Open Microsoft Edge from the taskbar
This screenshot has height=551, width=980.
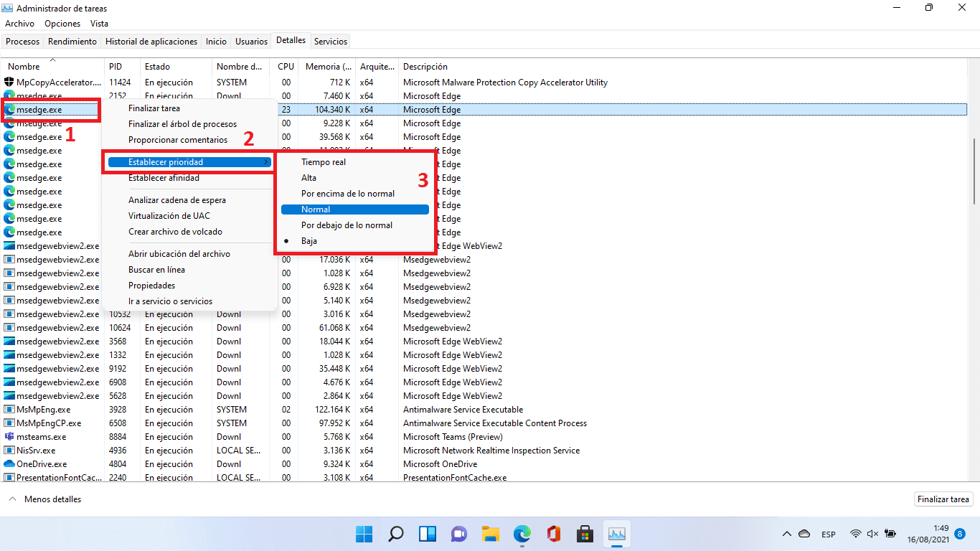pos(522,534)
